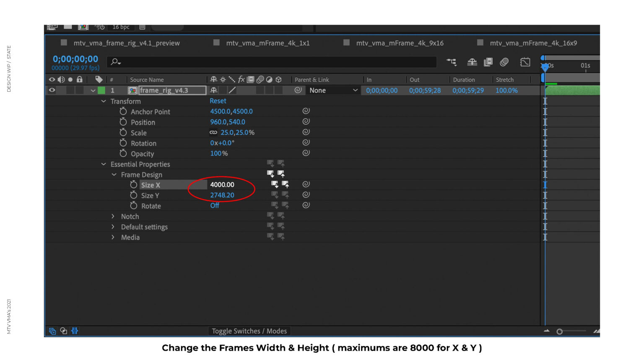Viewport: 644px width, 362px height.
Task: Click the layer parent pick whip icon
Action: (298, 90)
